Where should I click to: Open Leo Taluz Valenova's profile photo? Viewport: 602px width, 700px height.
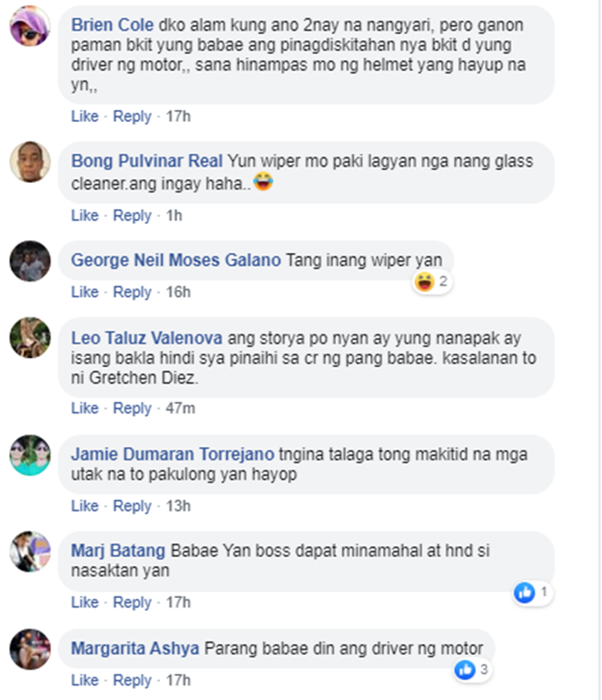click(30, 338)
